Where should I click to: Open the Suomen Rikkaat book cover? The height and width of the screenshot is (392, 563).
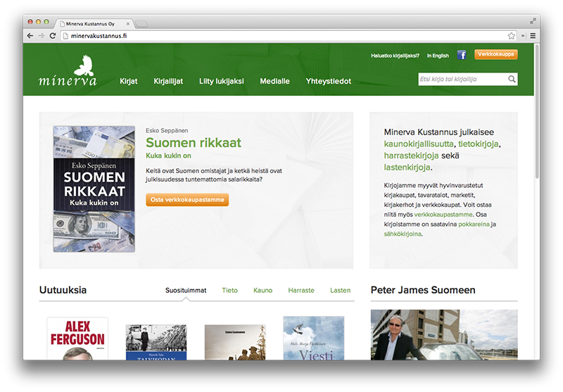[94, 189]
